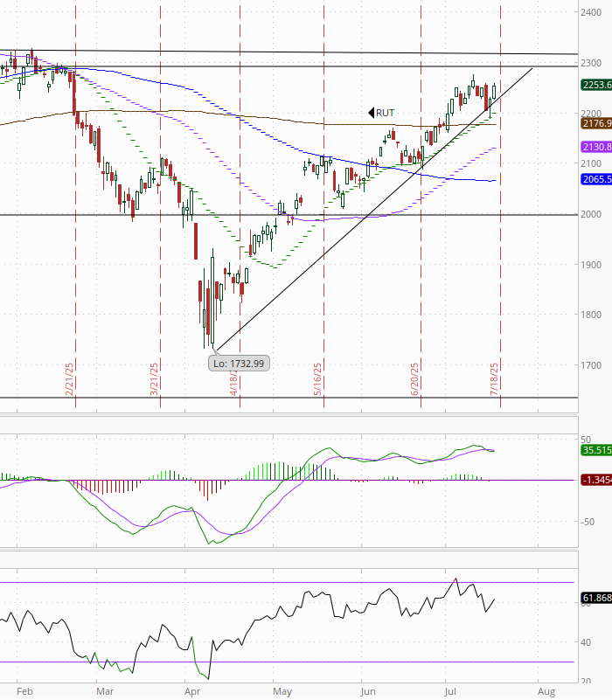The image size is (612, 700).
Task: Click the brown 2176.9 moving average tag
Action: point(596,123)
